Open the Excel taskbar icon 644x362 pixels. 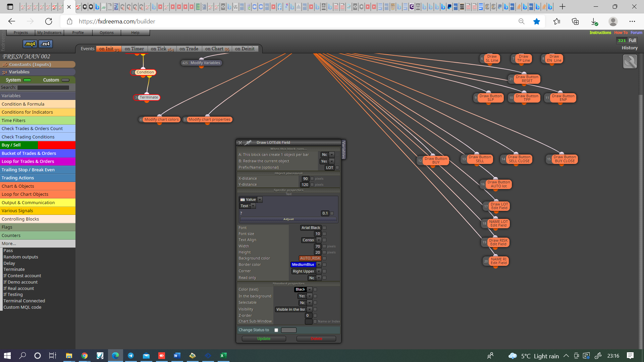(223, 356)
